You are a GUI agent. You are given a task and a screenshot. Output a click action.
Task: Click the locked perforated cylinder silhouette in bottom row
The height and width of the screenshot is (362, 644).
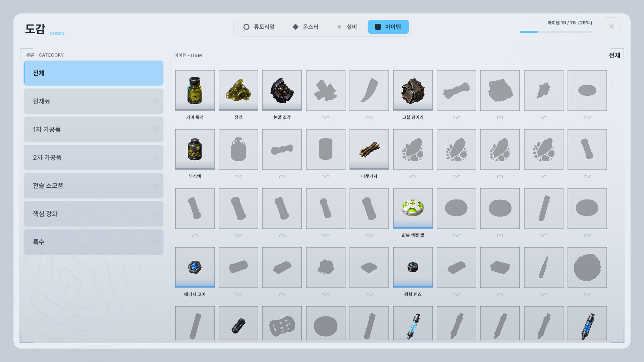point(282,324)
